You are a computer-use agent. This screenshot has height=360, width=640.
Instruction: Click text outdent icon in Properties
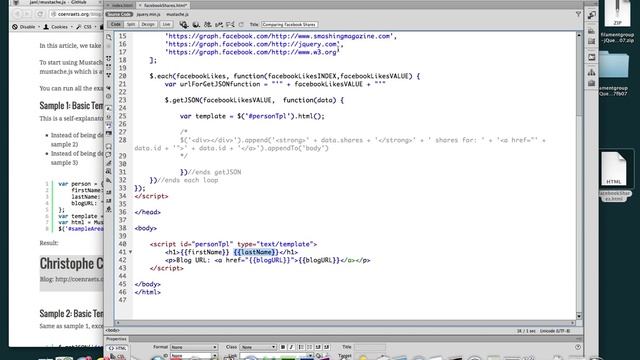pyautogui.click(x=318, y=347)
